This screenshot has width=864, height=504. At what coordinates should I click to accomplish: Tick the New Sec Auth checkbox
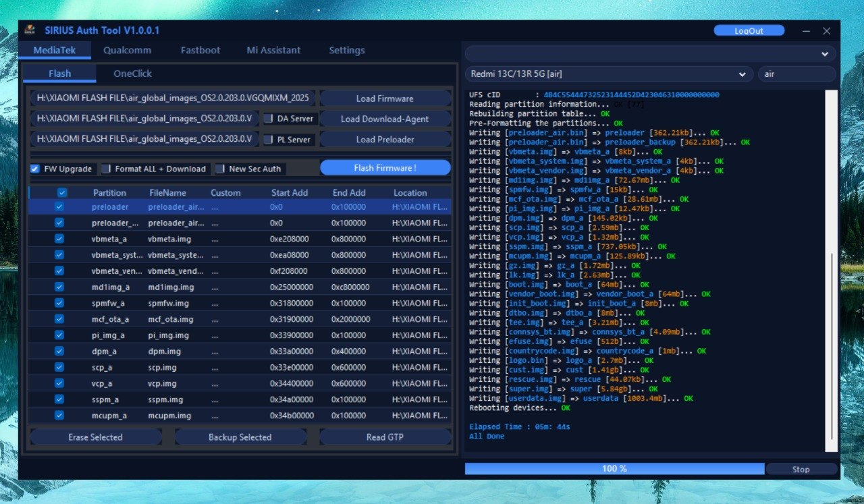tap(220, 169)
